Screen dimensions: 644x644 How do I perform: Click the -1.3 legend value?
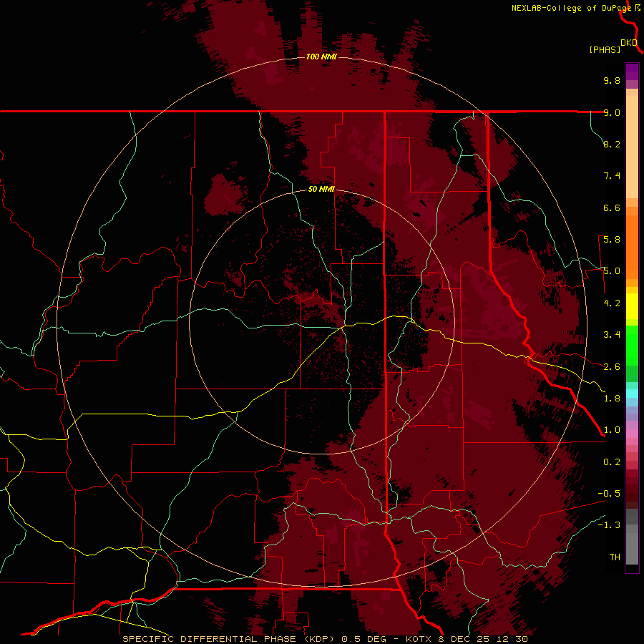609,525
